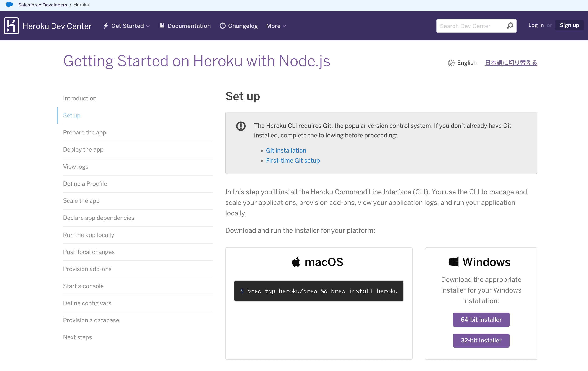588x371 pixels.
Task: Click the Getting Started page title
Action: coord(197,61)
